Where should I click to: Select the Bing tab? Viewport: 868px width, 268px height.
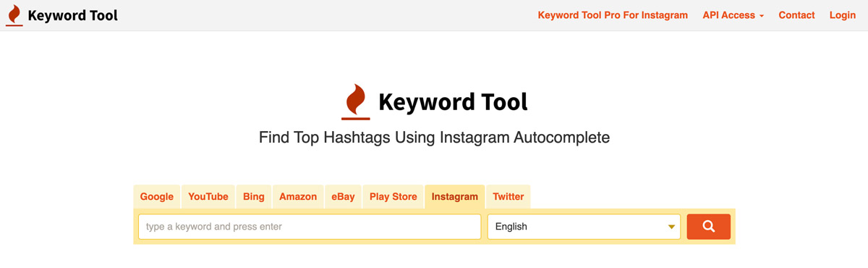point(254,196)
